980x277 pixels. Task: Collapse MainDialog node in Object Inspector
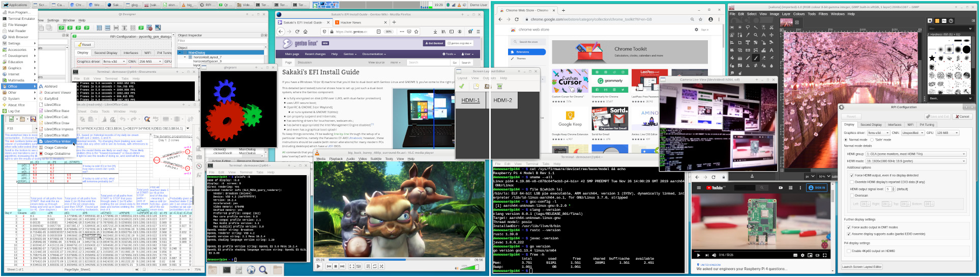coord(180,52)
